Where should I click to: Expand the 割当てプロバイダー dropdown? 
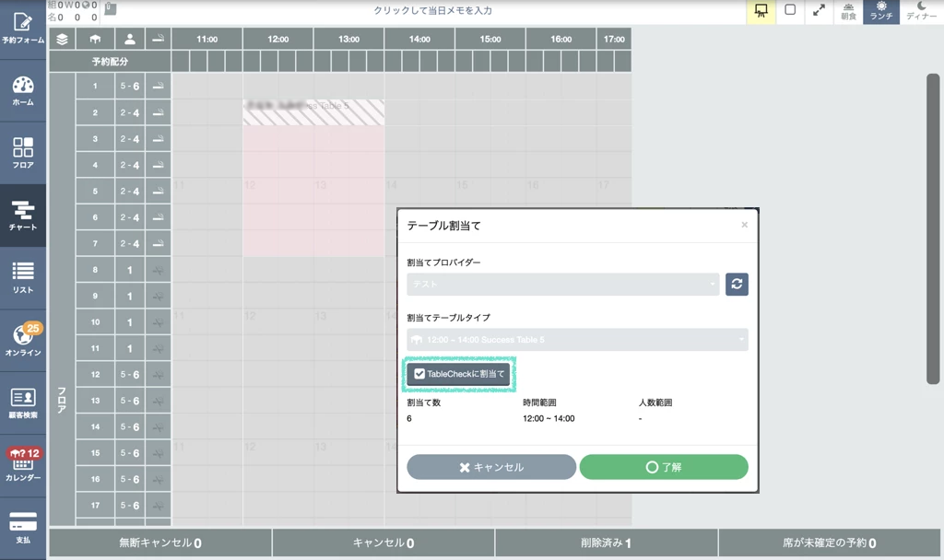(562, 284)
